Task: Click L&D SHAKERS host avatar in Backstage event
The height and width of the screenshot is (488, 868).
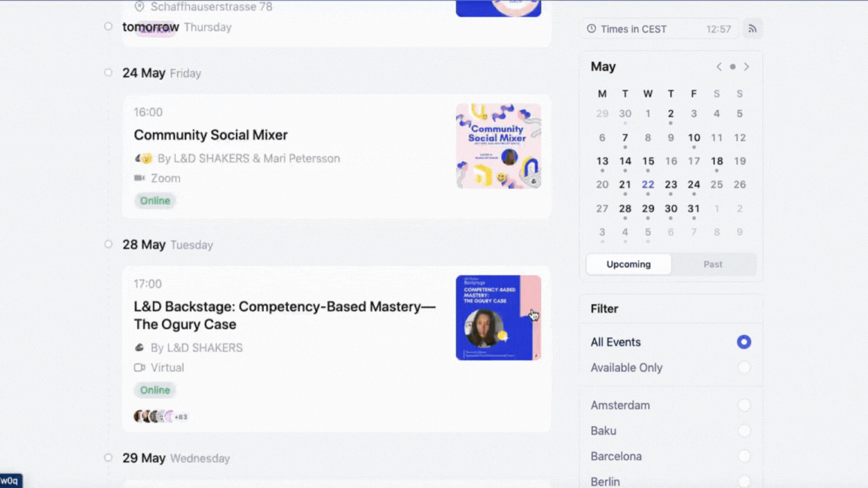Action: [139, 347]
